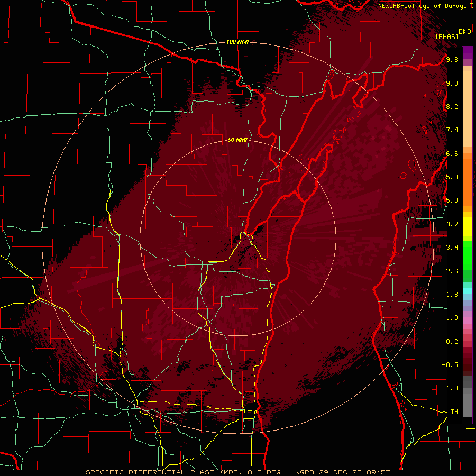Click the 0.5 DEG elevation text
This screenshot has height=476, width=476.
pyautogui.click(x=265, y=472)
